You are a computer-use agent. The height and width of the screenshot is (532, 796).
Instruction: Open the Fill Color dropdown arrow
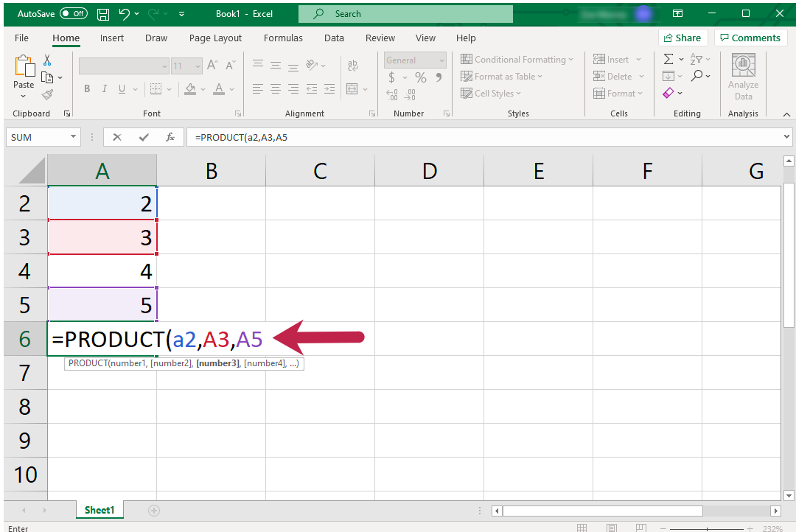click(x=203, y=89)
